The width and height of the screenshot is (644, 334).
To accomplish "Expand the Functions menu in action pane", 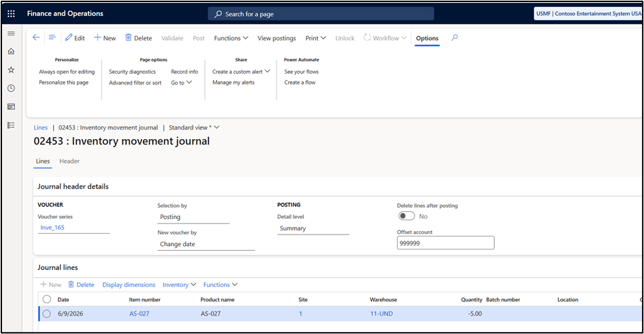I will pos(231,38).
